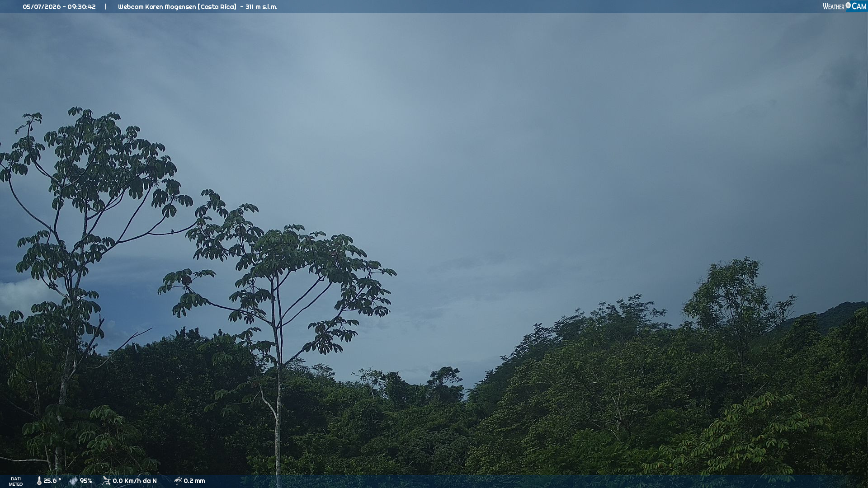Click the 05/07/2026 - 09:30:42 timestamp
868x488 pixels.
point(59,7)
